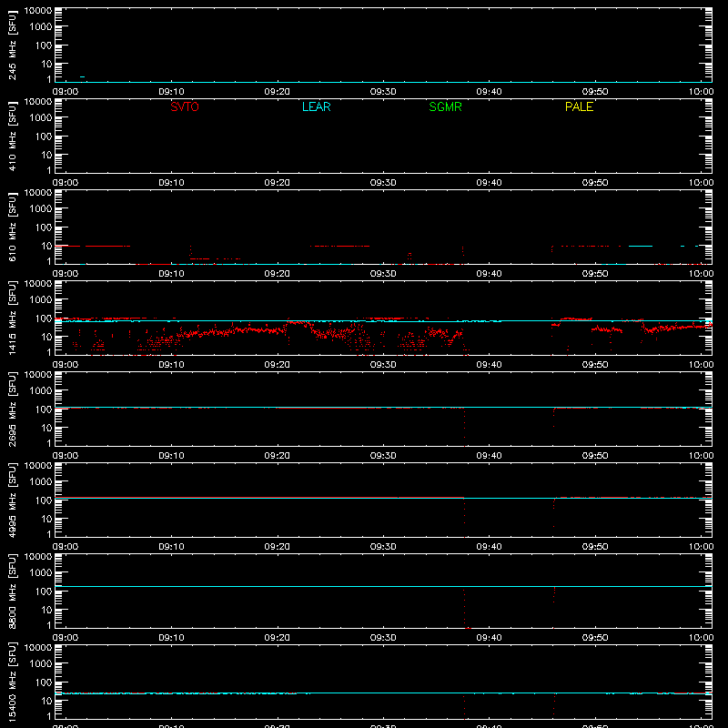728x728 pixels.
Task: Select the 245 MHz [SFU] axis title
Action: click(13, 45)
